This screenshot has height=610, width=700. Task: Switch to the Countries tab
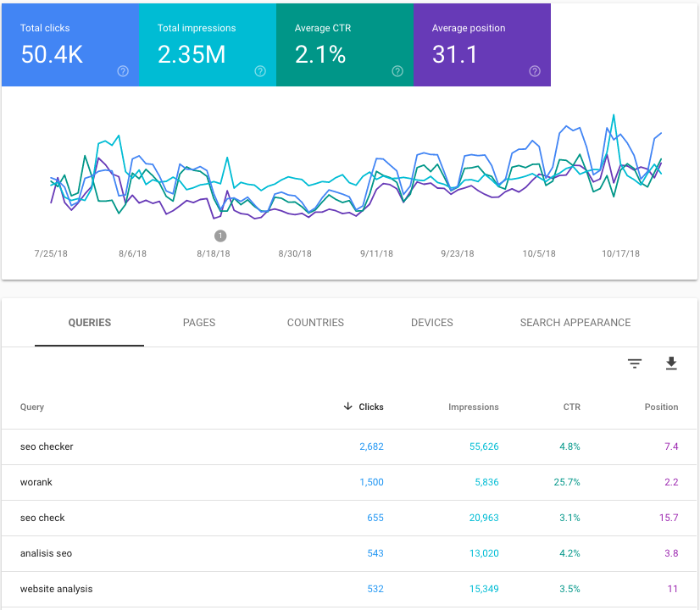coord(315,323)
